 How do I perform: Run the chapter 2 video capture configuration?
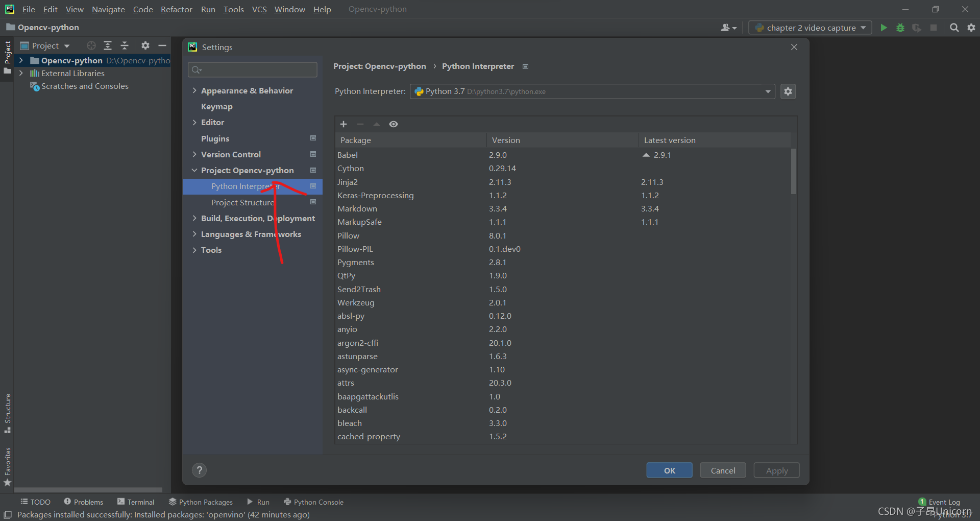[x=884, y=28]
